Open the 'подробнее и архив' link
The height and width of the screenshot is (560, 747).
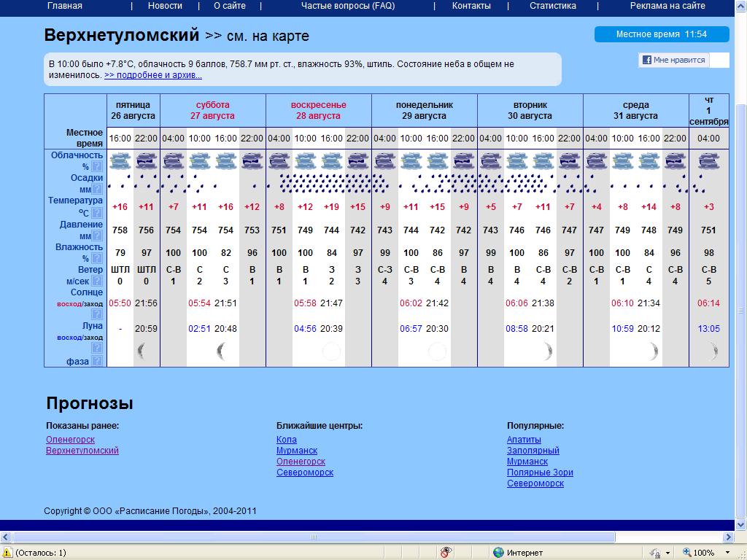pyautogui.click(x=153, y=75)
